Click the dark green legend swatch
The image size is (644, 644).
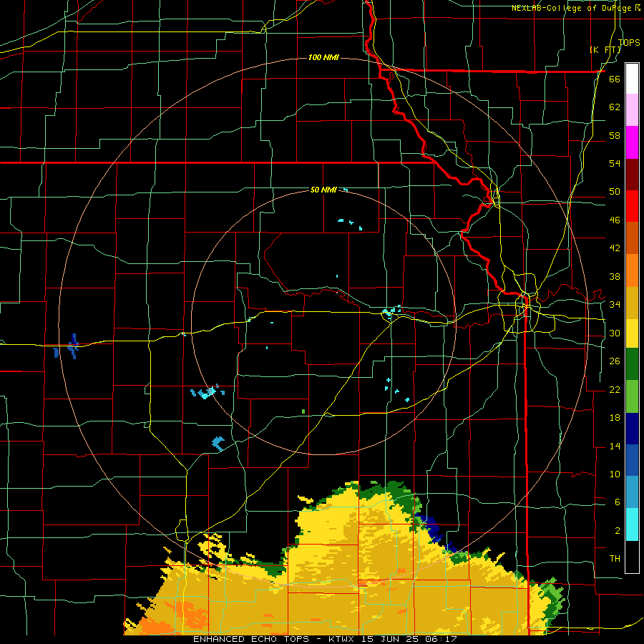[632, 364]
